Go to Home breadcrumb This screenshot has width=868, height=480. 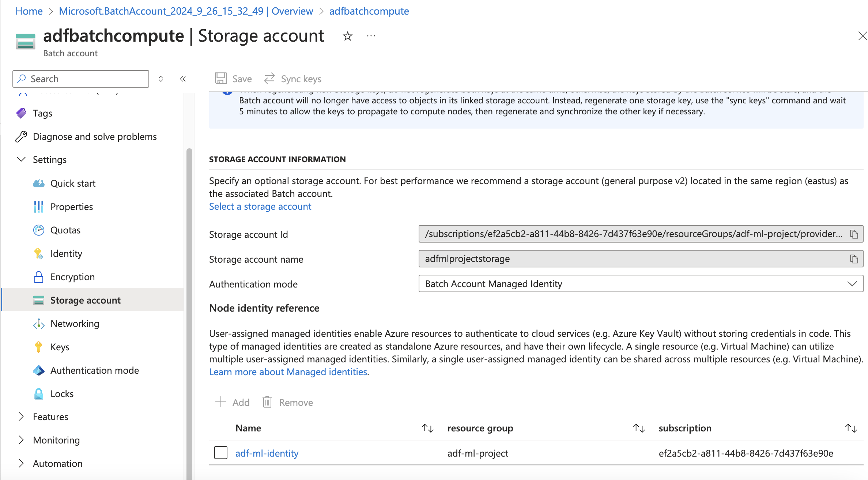tap(29, 11)
